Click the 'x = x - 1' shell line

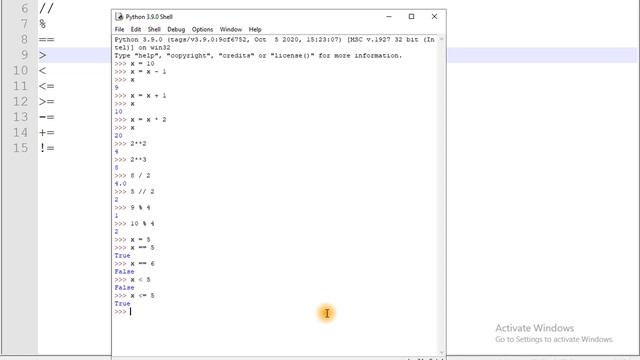coord(140,71)
